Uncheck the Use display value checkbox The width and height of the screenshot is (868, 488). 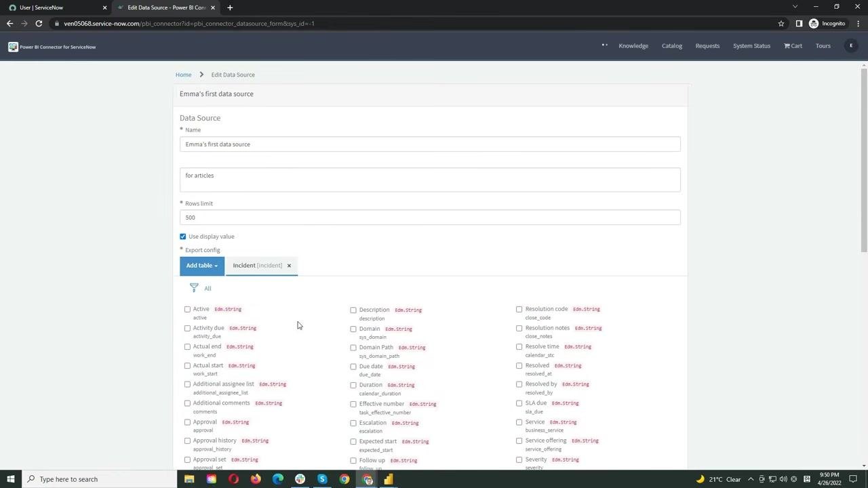click(x=182, y=237)
